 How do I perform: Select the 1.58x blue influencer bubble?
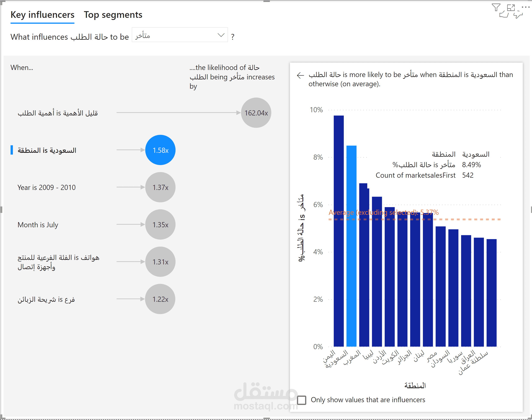tap(160, 150)
